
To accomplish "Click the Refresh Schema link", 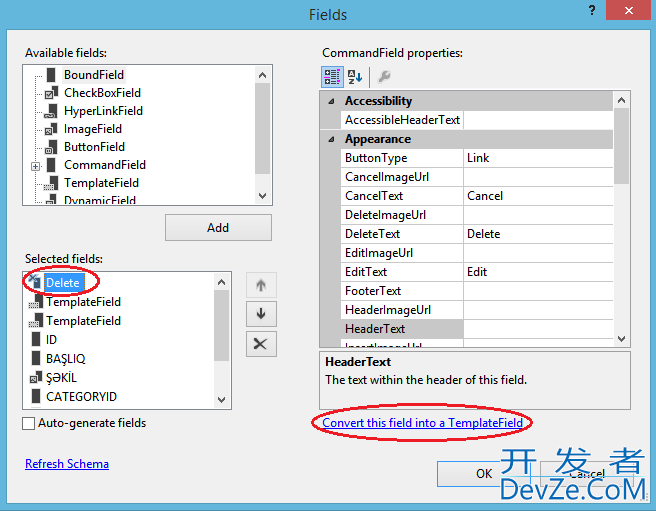I will 67,464.
